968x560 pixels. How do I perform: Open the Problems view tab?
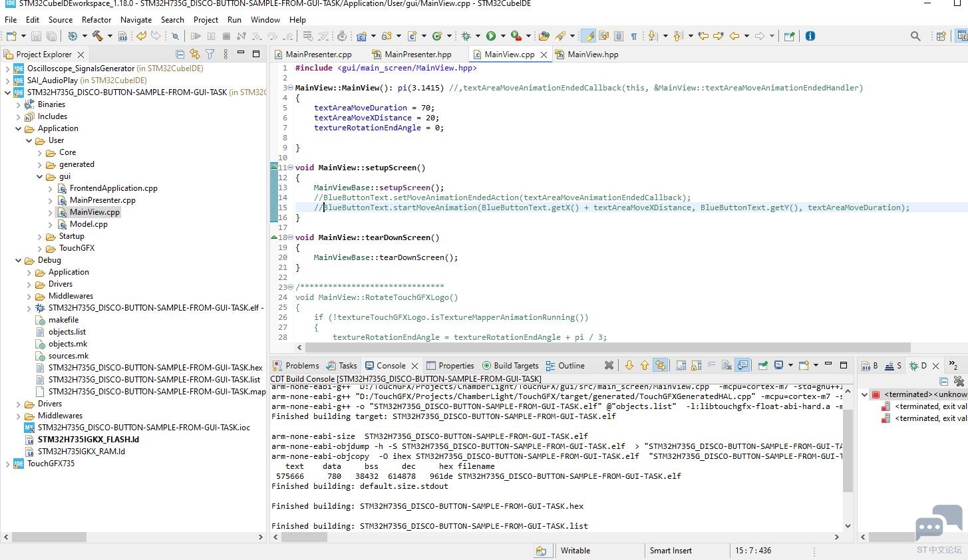point(302,366)
